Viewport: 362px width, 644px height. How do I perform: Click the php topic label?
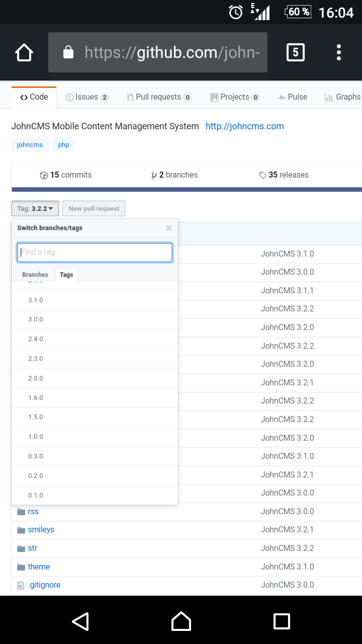pyautogui.click(x=64, y=145)
